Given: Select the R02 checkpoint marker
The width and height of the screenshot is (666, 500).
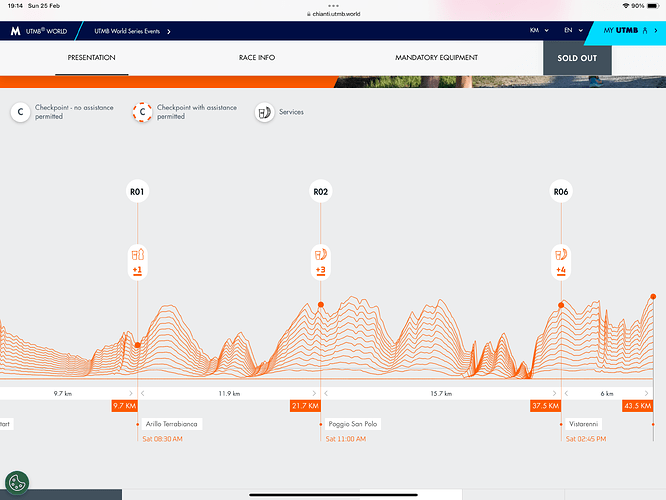Looking at the screenshot, I should (321, 192).
